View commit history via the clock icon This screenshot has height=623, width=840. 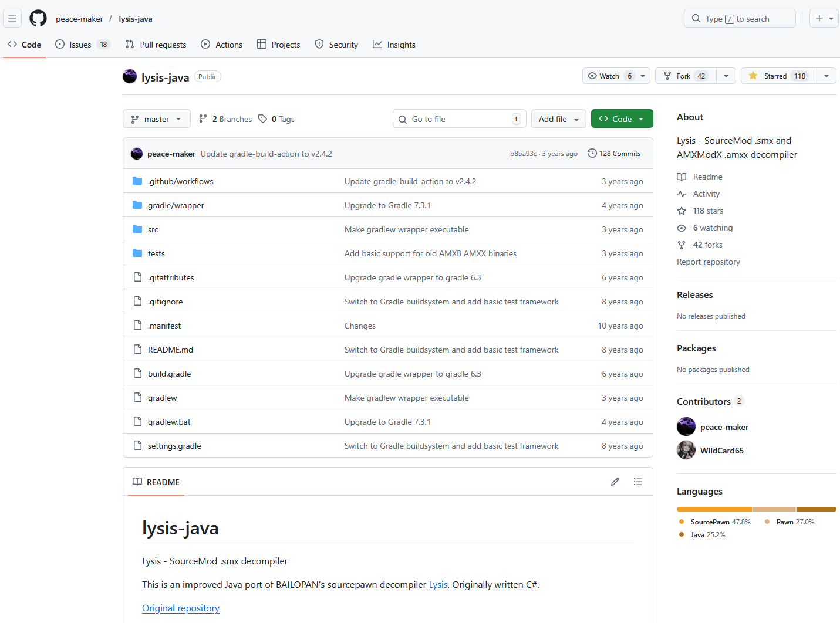(591, 153)
